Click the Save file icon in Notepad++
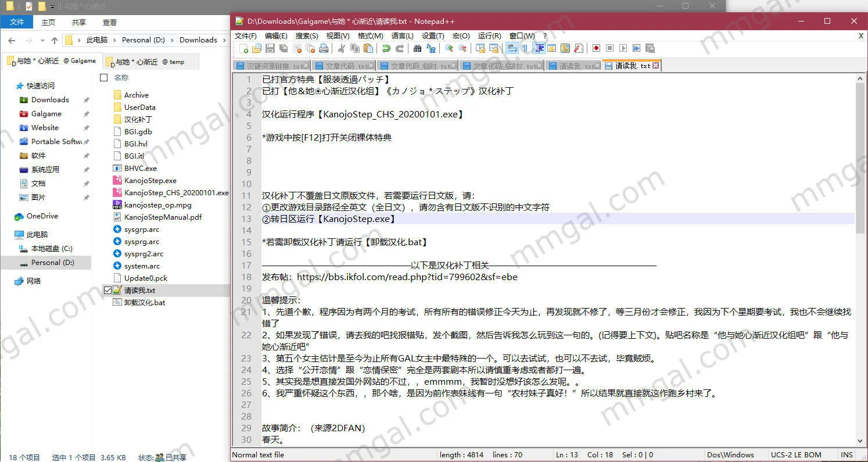The image size is (868, 462). tap(270, 48)
